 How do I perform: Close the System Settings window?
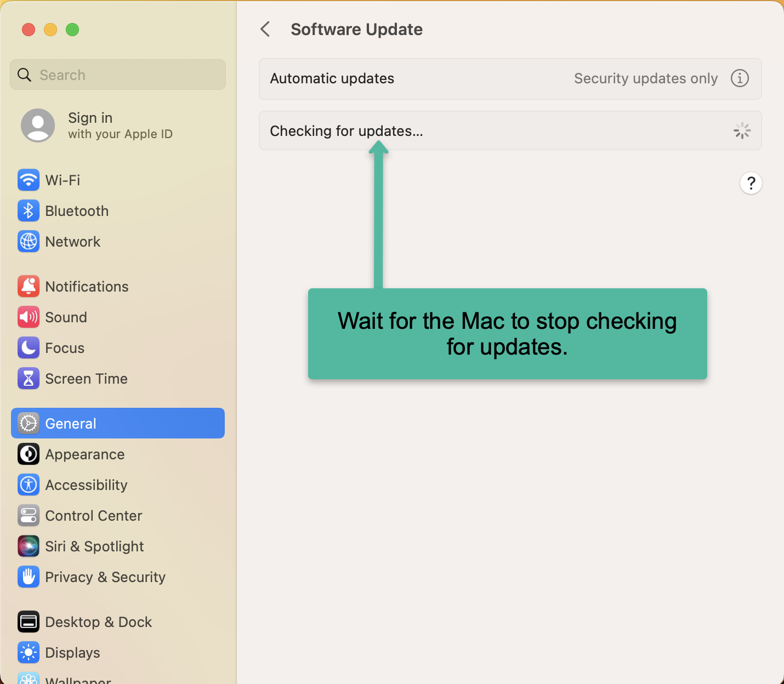pyautogui.click(x=29, y=30)
